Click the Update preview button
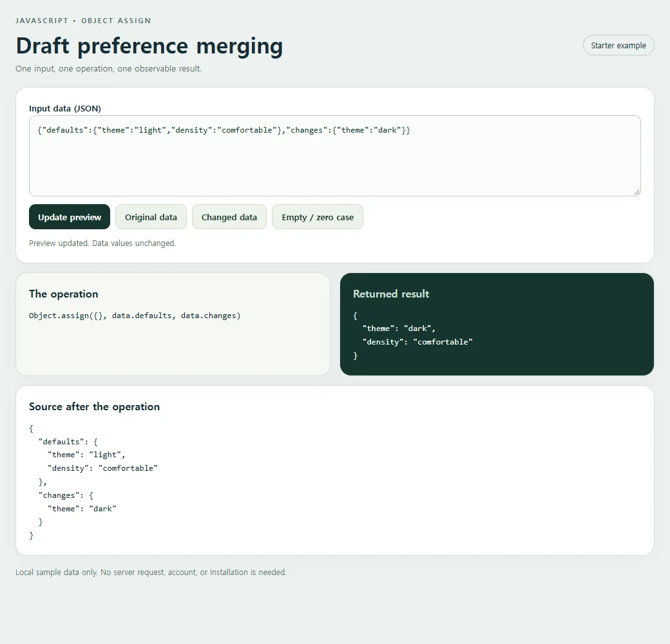This screenshot has width=670, height=644. [70, 217]
